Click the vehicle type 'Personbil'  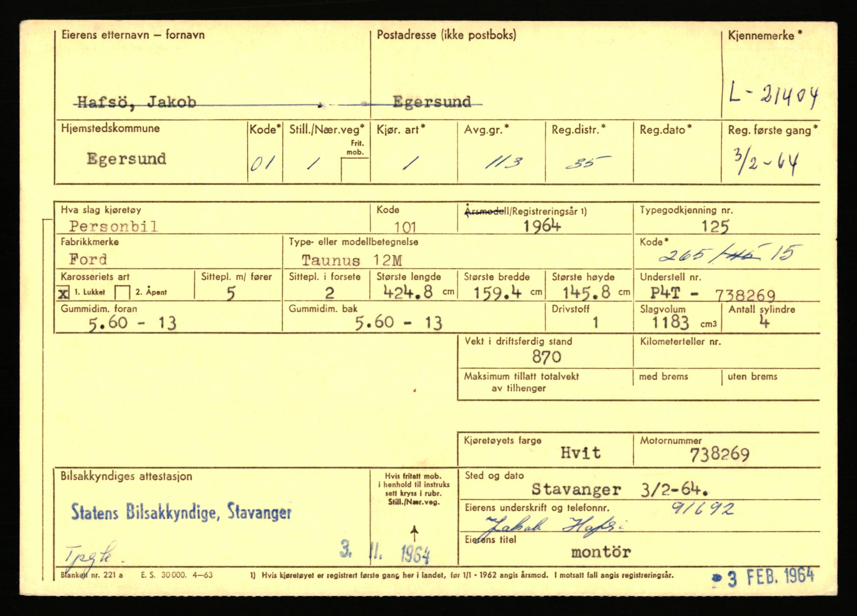click(113, 226)
